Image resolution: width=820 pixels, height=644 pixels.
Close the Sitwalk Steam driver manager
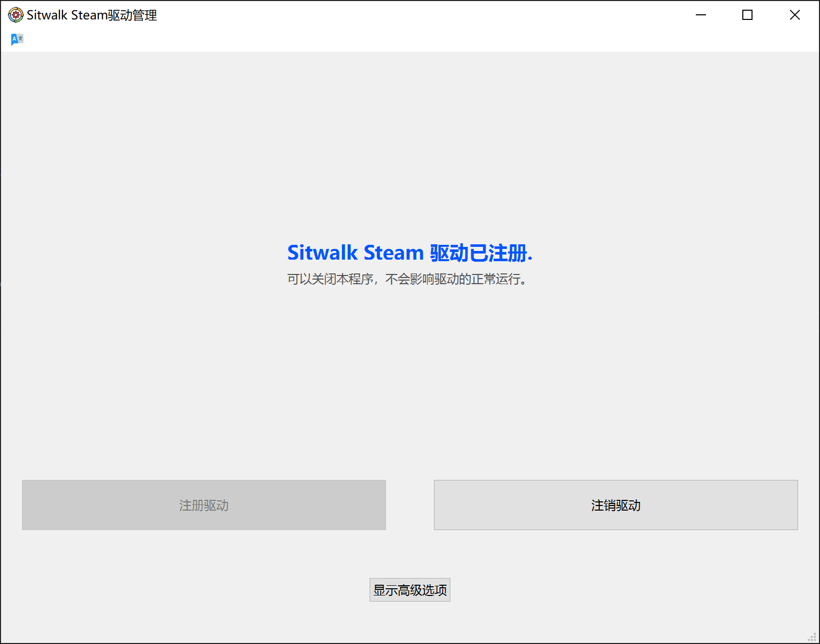coord(794,15)
